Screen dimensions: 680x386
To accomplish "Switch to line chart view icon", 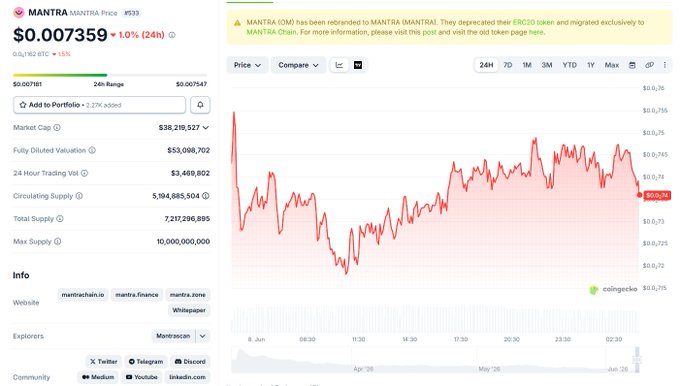I will coord(339,65).
